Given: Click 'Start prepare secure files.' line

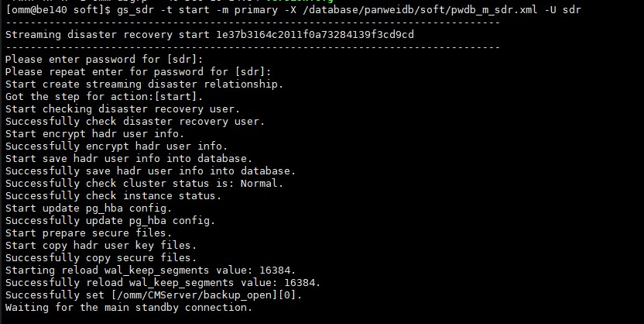Looking at the screenshot, I should (x=89, y=233).
